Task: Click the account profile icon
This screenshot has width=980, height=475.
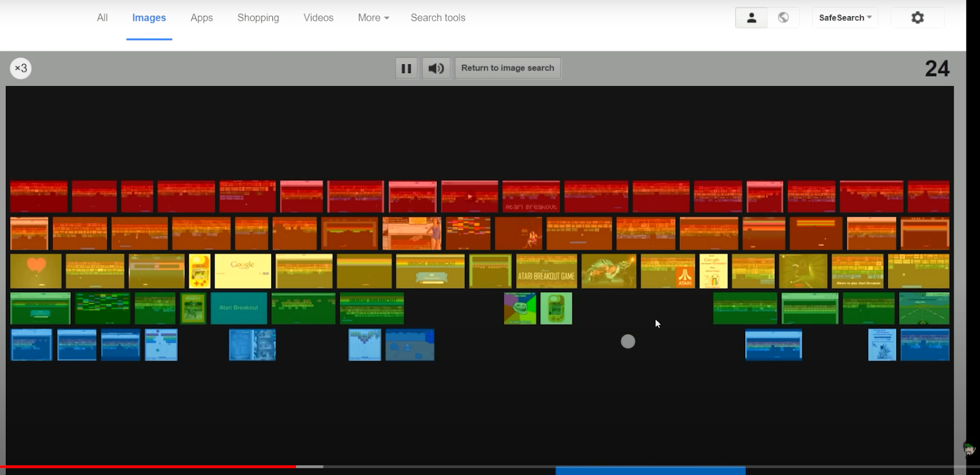Action: click(x=751, y=18)
